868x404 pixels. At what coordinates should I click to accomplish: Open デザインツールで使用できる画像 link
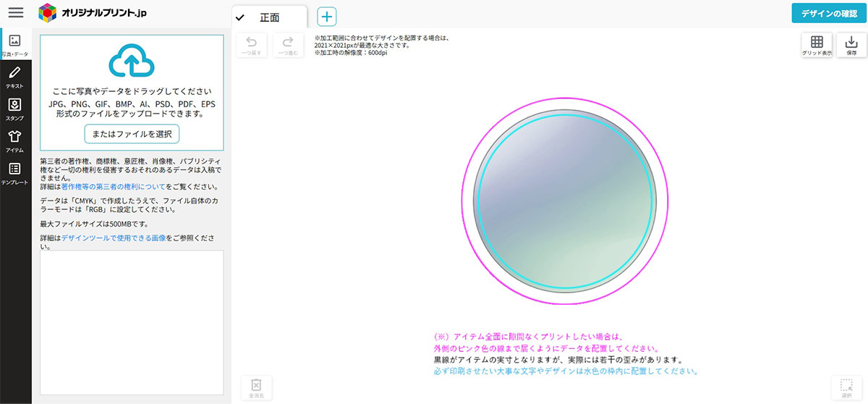pos(114,237)
